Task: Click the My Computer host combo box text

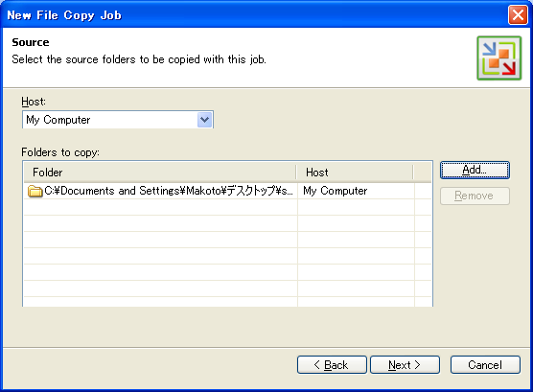Action: 58,120
